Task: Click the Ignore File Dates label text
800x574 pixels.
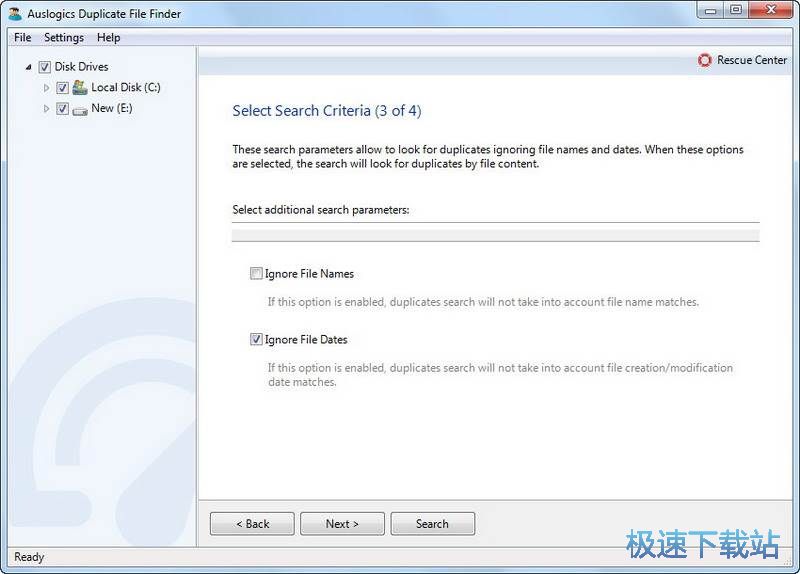Action: pos(306,340)
